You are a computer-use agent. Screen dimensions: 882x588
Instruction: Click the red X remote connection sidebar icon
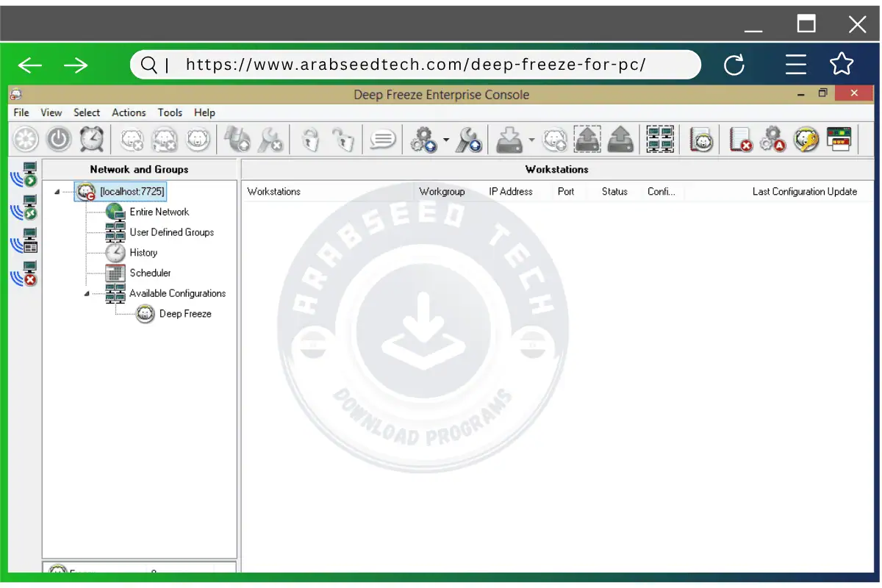pos(24,273)
